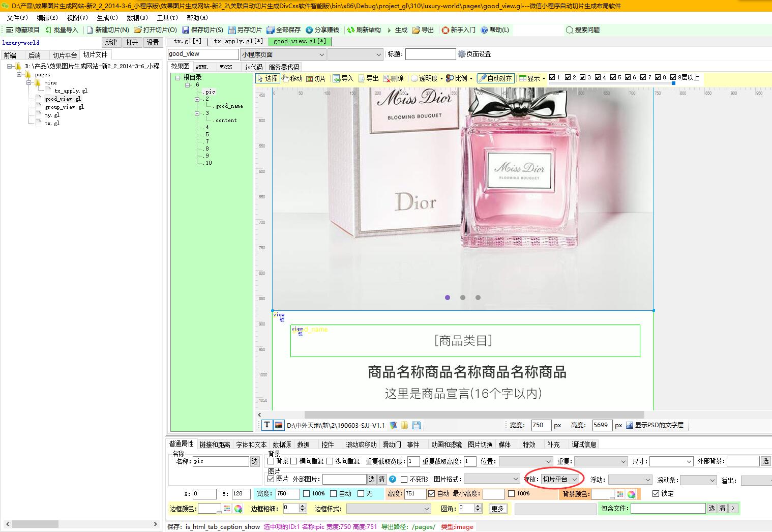Uncheck layer 1 visibility checkbox
Screen dimensions: 772x532
(552, 77)
